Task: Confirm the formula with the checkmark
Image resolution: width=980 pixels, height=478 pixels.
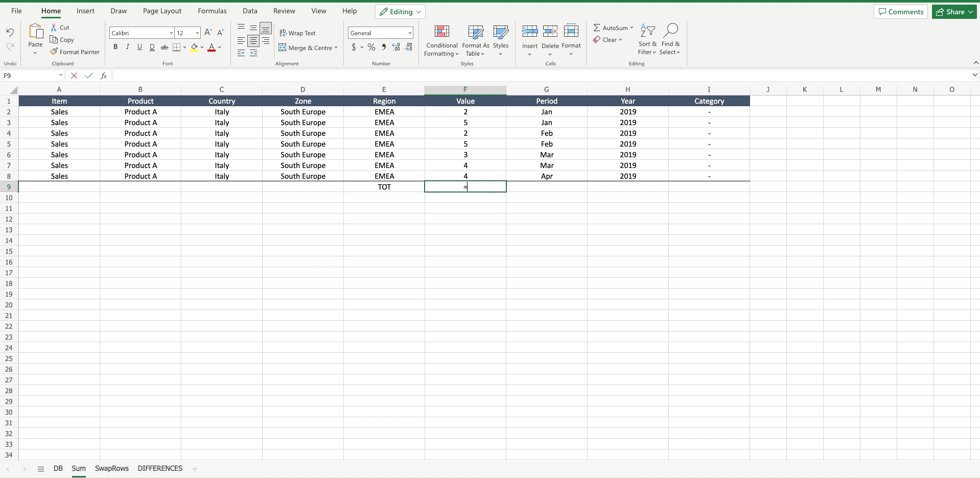Action: click(89, 75)
